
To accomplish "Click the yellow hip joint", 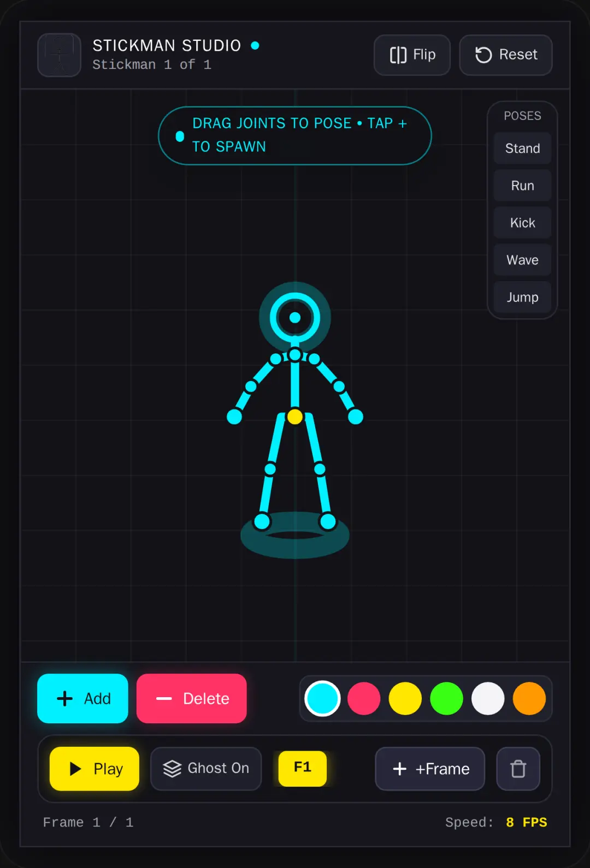I will point(295,417).
